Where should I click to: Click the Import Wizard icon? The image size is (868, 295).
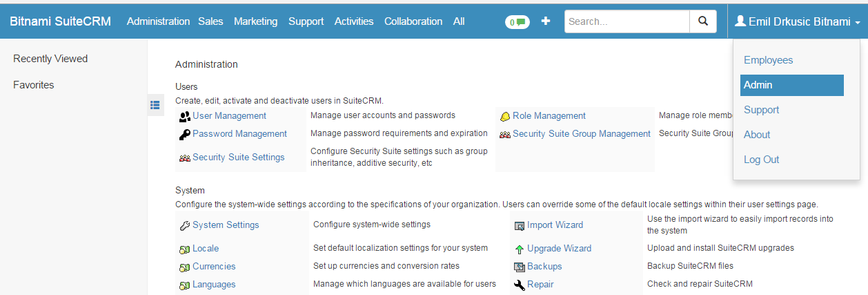[x=520, y=225]
